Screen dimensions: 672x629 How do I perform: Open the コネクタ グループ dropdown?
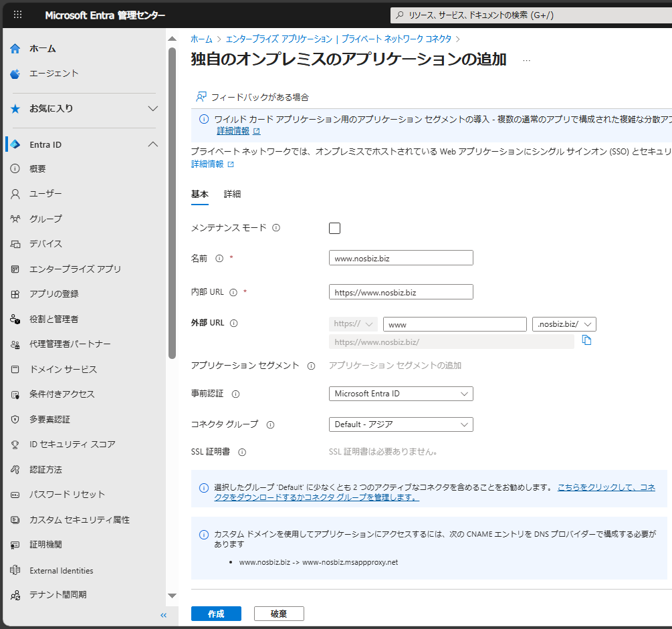pyautogui.click(x=401, y=424)
